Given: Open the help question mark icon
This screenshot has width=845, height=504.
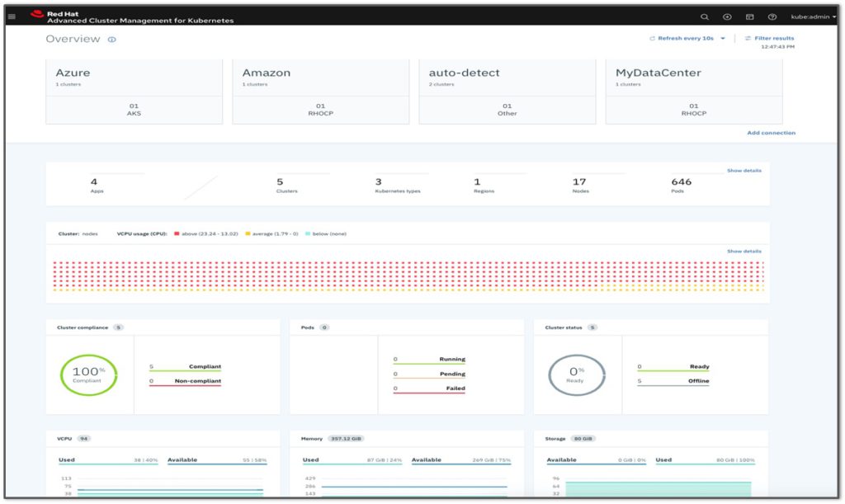Looking at the screenshot, I should coord(772,16).
